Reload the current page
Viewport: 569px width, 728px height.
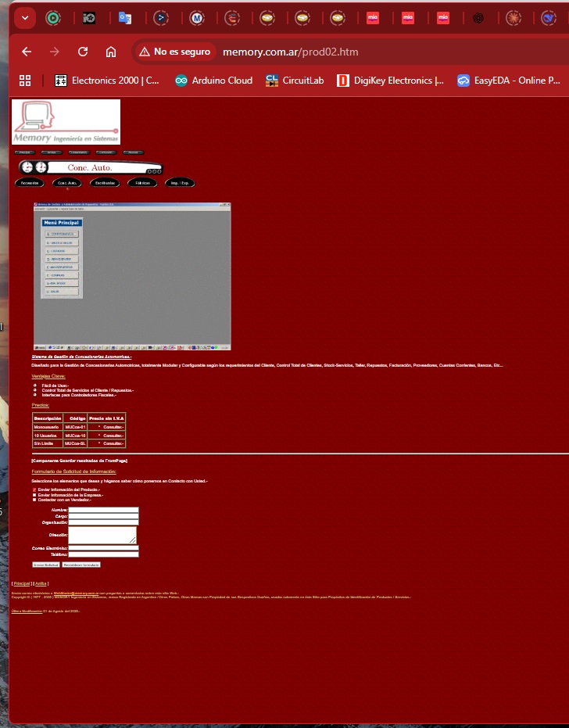coord(83,52)
